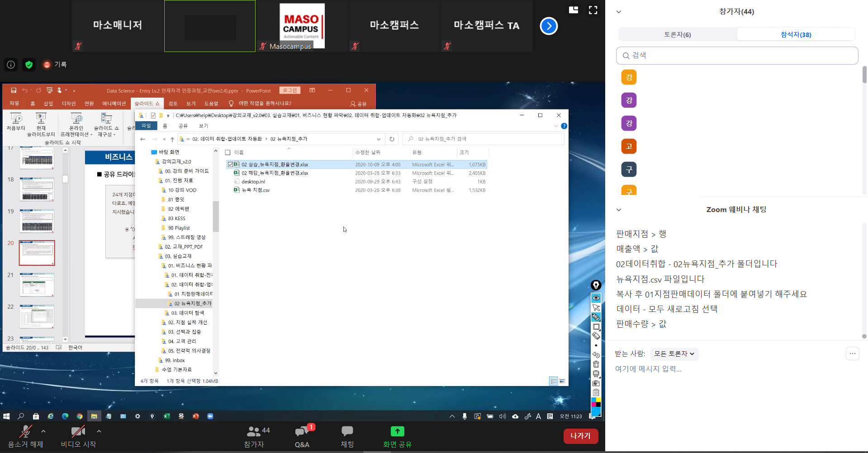The width and height of the screenshot is (868, 453).
Task: Click the 로그인 button in PowerPoint
Action: (290, 90)
